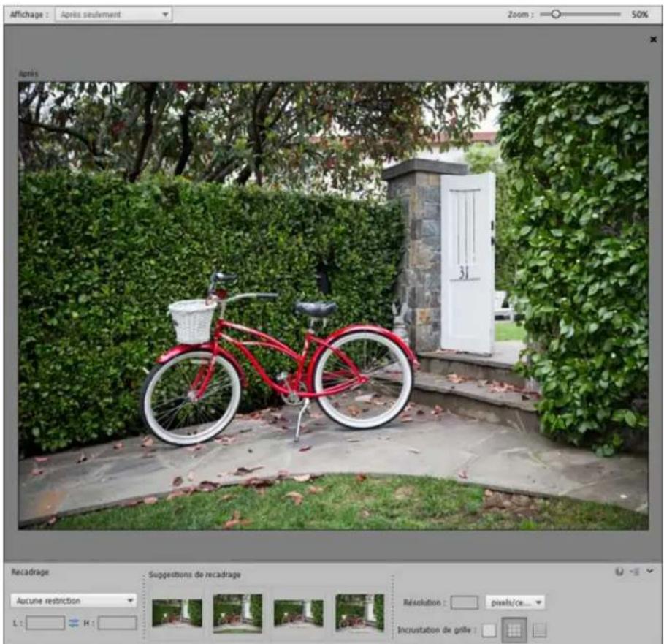The image size is (664, 644).
Task: Click the H height input field
Action: click(117, 620)
